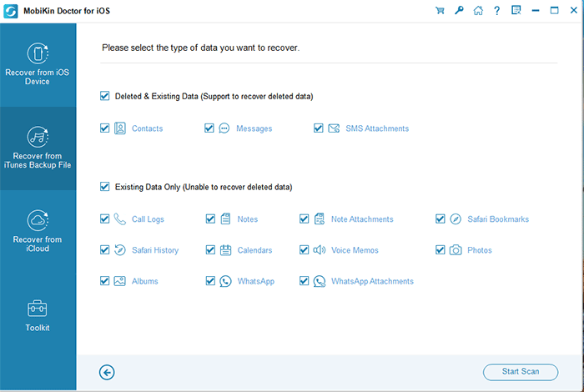The width and height of the screenshot is (584, 392).
Task: Toggle the Calendars checkbox
Action: (210, 249)
